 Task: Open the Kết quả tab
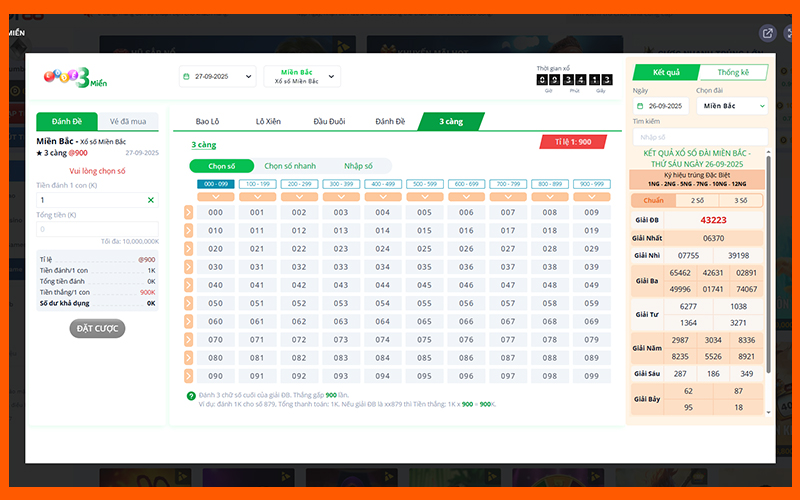pyautogui.click(x=666, y=72)
